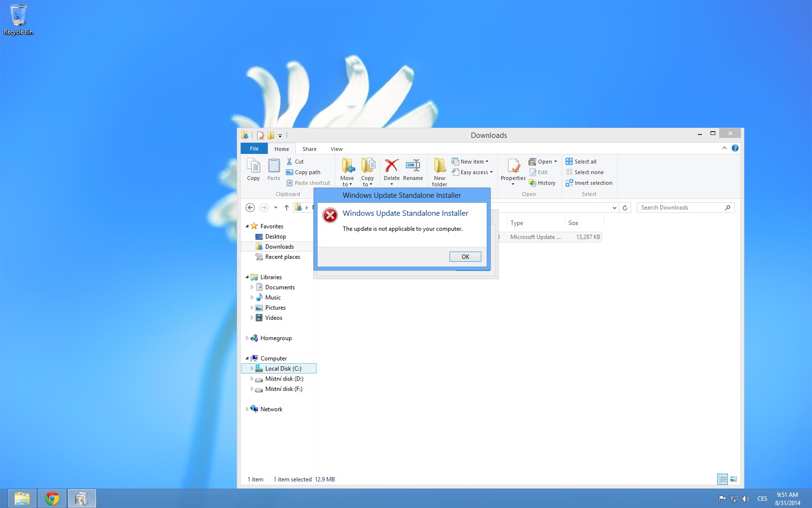
Task: Go up one folder level
Action: [x=287, y=208]
